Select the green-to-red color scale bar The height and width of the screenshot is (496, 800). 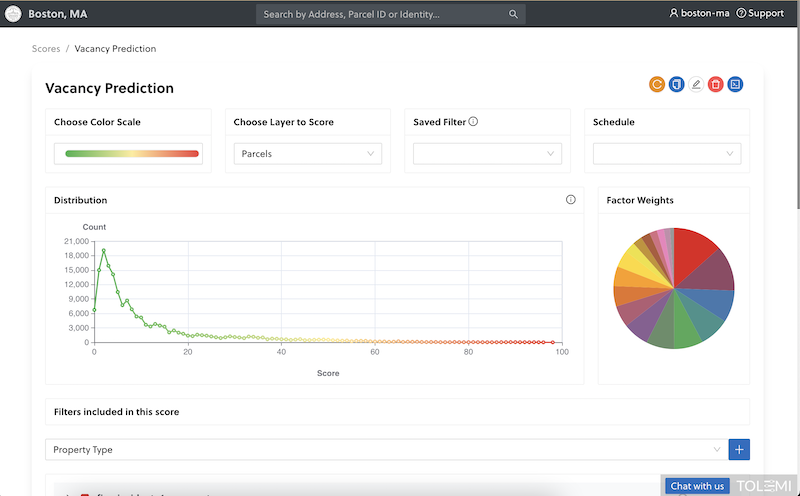132,154
